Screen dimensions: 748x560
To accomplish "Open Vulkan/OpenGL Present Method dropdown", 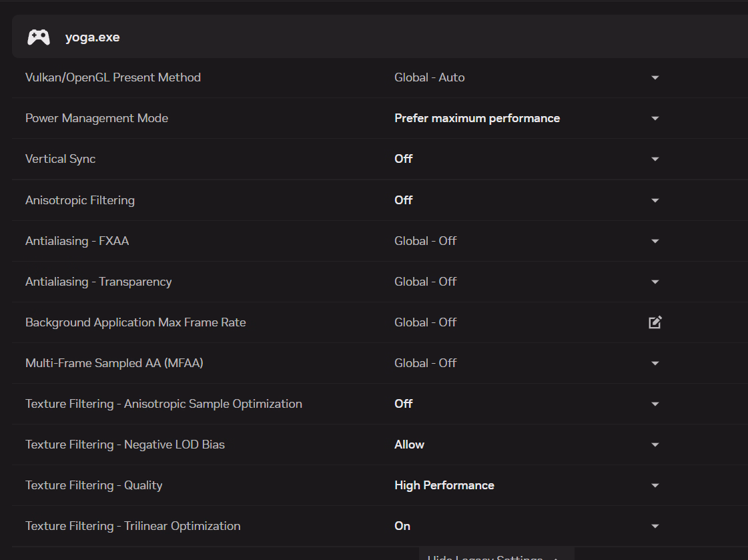I will click(655, 77).
